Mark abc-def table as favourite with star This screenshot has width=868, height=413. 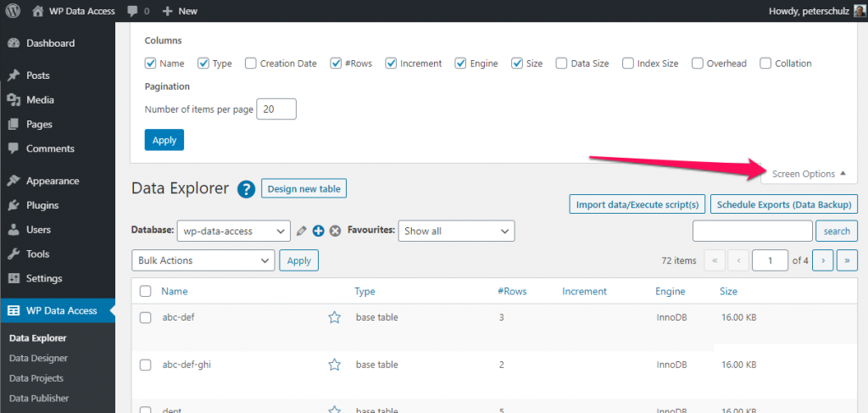(334, 318)
